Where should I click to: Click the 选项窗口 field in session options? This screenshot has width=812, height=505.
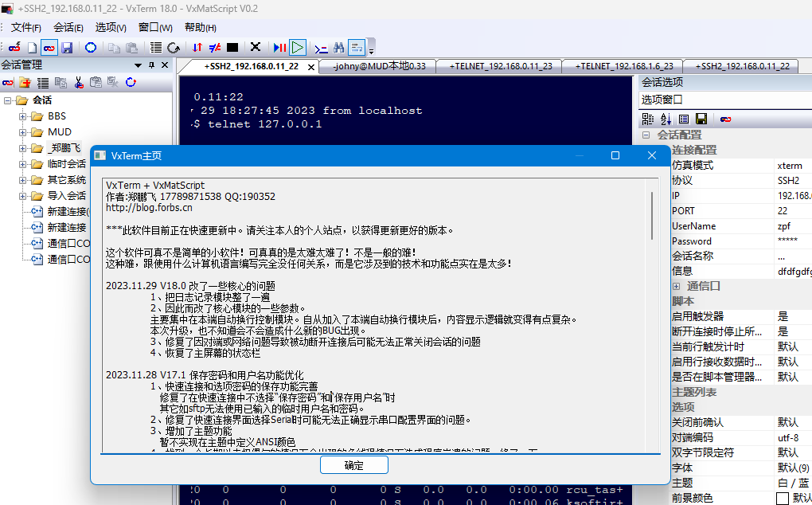(x=725, y=100)
